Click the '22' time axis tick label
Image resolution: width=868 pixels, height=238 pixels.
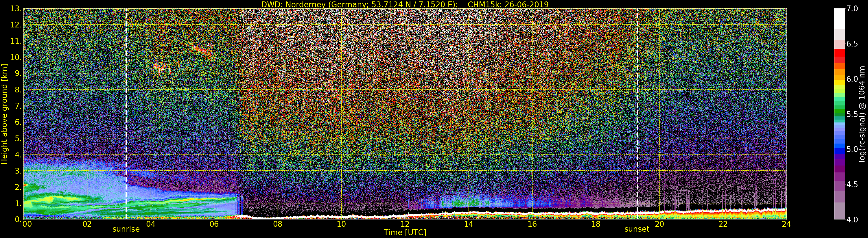point(723,224)
